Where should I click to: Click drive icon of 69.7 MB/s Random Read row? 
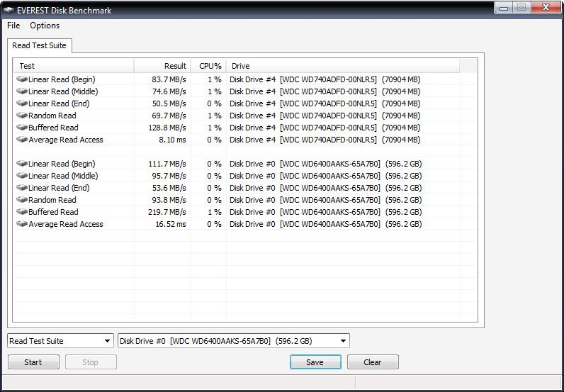(22, 115)
